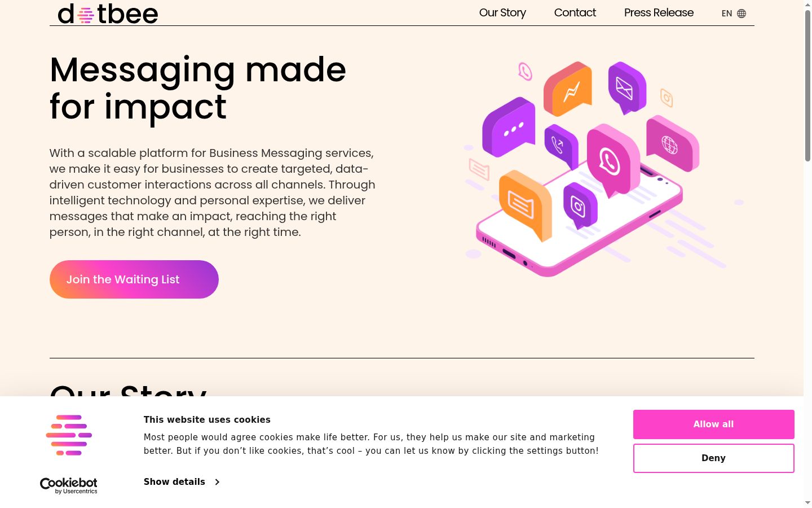Go to Our Story nav item
The width and height of the screenshot is (812, 508).
[x=502, y=12]
